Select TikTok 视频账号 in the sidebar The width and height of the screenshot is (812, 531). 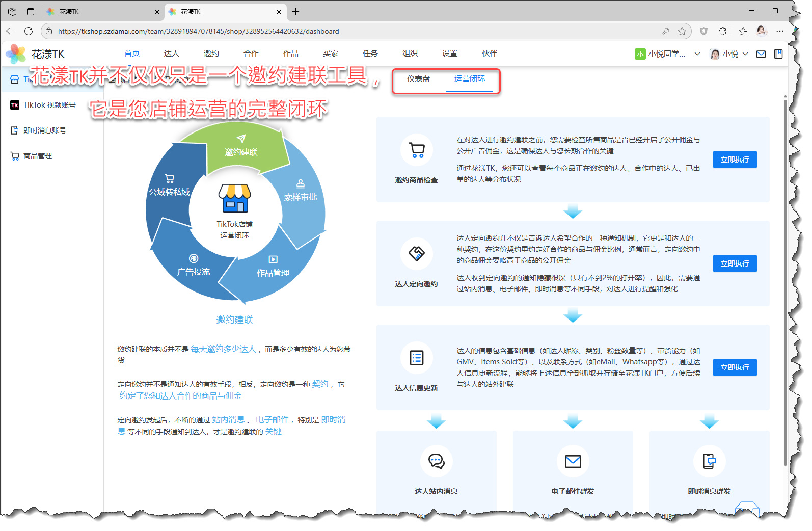pyautogui.click(x=49, y=105)
